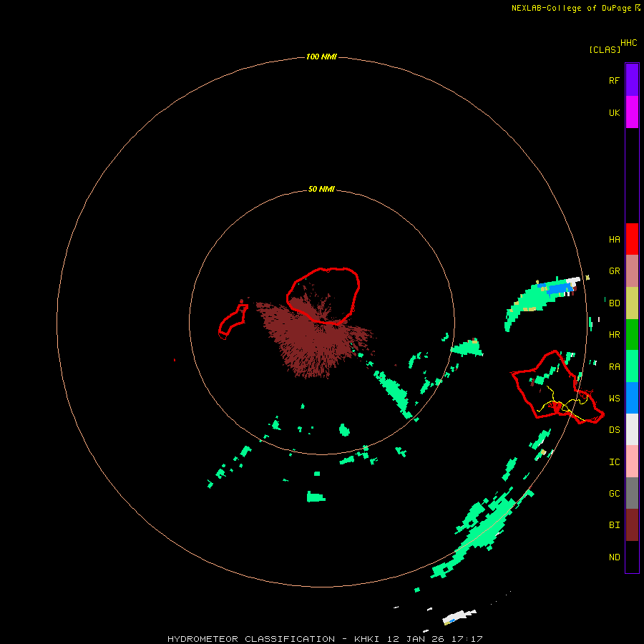The width and height of the screenshot is (644, 644).
Task: Click the gray GC legend swatch
Action: (x=632, y=493)
